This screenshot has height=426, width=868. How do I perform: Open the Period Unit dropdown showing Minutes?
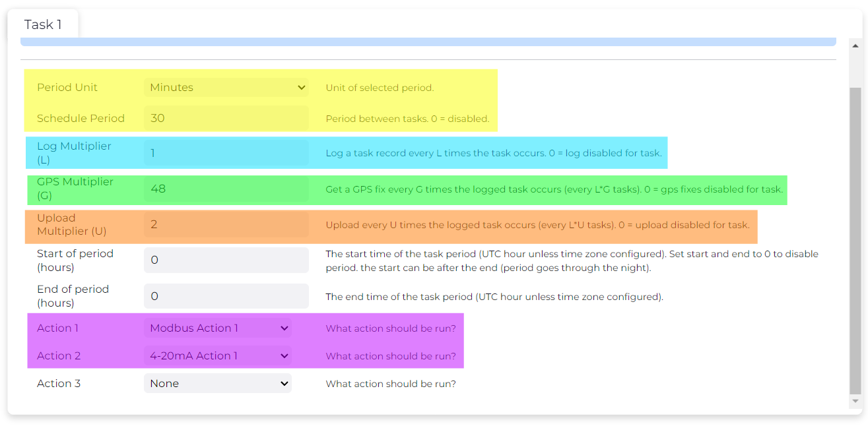(226, 87)
